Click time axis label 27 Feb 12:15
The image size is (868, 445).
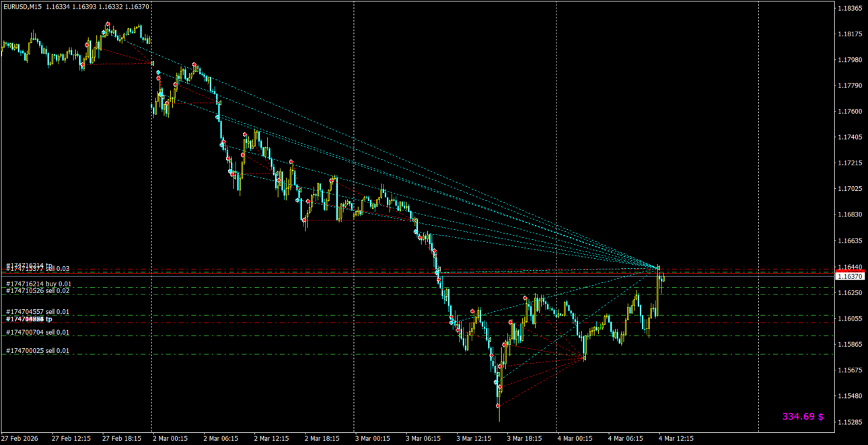point(71,438)
